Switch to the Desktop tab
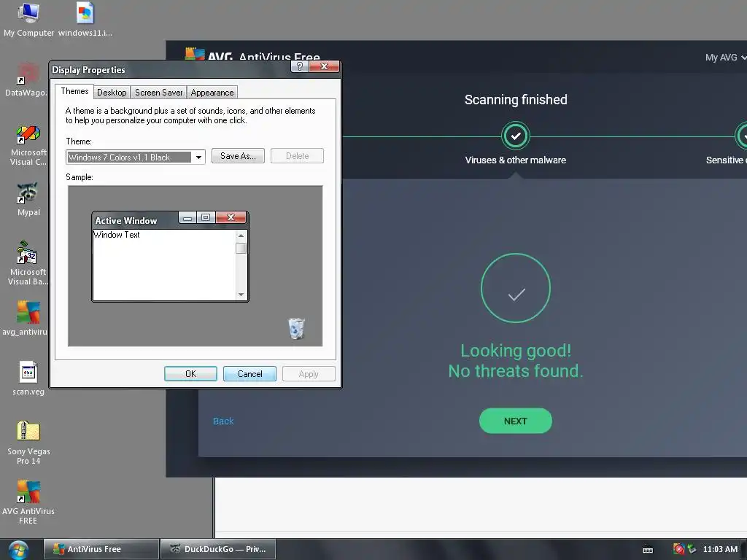Viewport: 747px width, 560px height. (x=112, y=93)
